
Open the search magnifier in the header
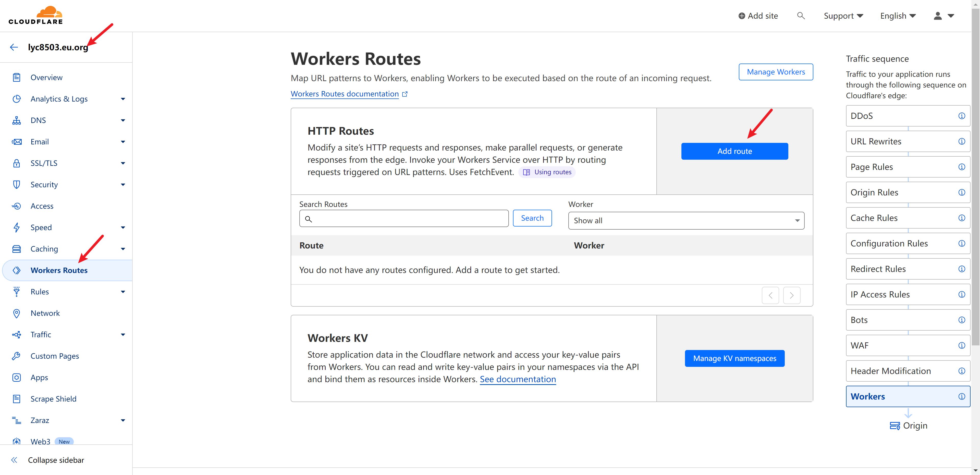coord(801,16)
